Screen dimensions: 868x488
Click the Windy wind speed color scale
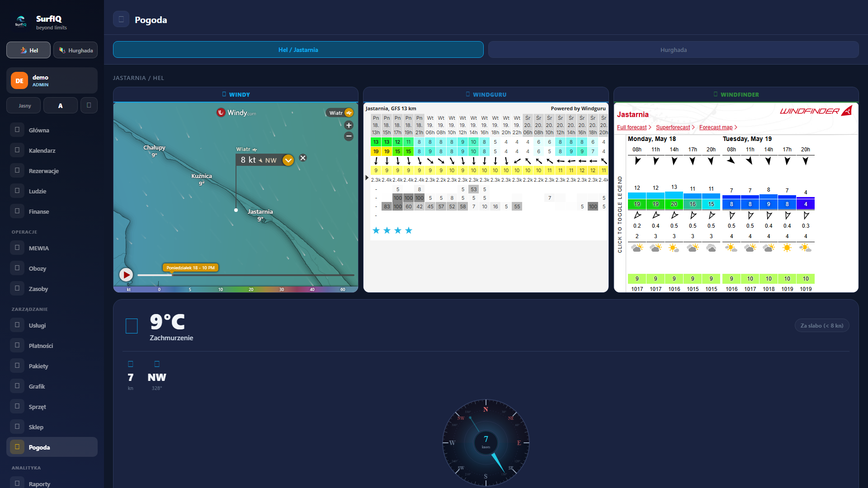236,289
